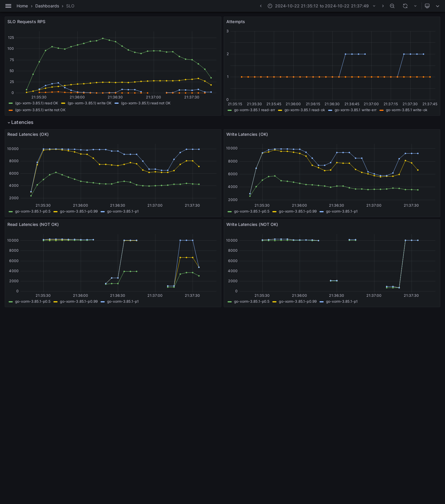Toggle p0.5 series in Read Latencies (NOT OK)
Image resolution: width=445 pixels, height=504 pixels.
33,302
